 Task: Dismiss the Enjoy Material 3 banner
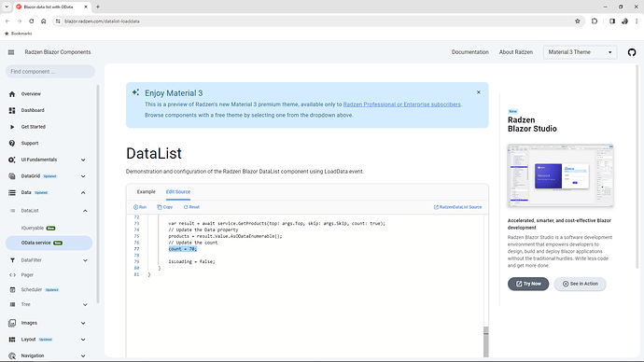479,92
